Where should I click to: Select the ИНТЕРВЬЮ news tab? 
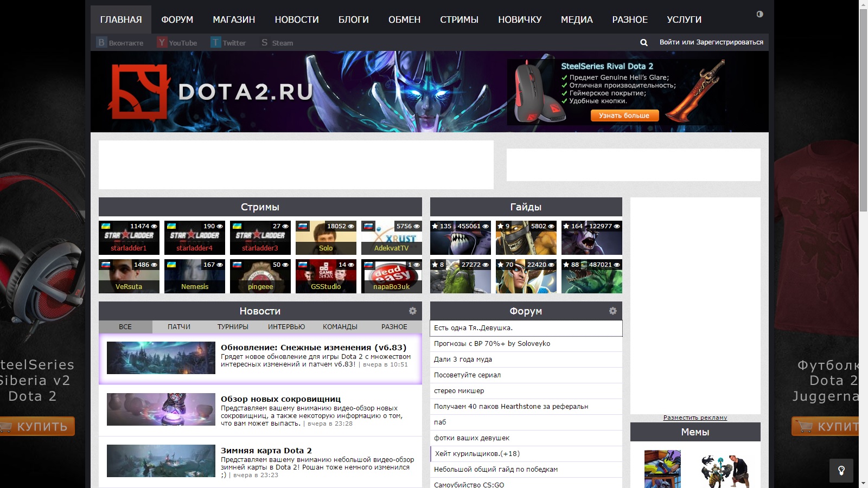tap(286, 327)
